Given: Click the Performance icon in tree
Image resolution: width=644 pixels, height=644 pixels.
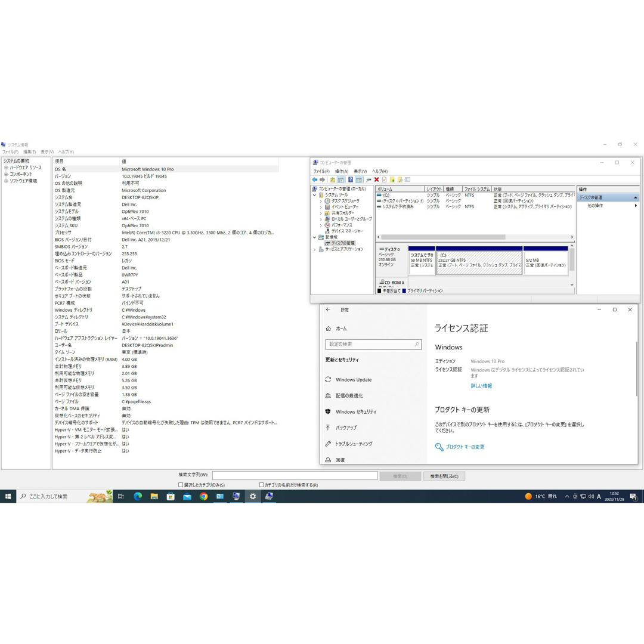Looking at the screenshot, I should click(327, 225).
